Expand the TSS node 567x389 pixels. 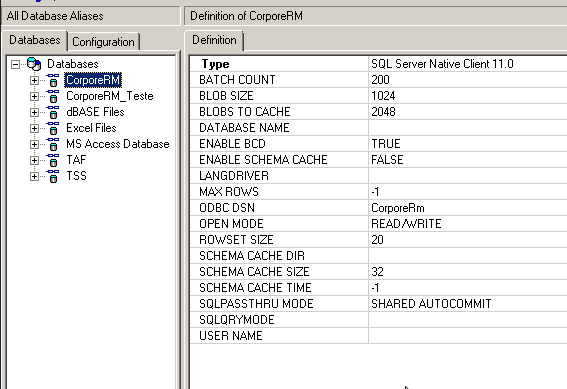pos(34,176)
